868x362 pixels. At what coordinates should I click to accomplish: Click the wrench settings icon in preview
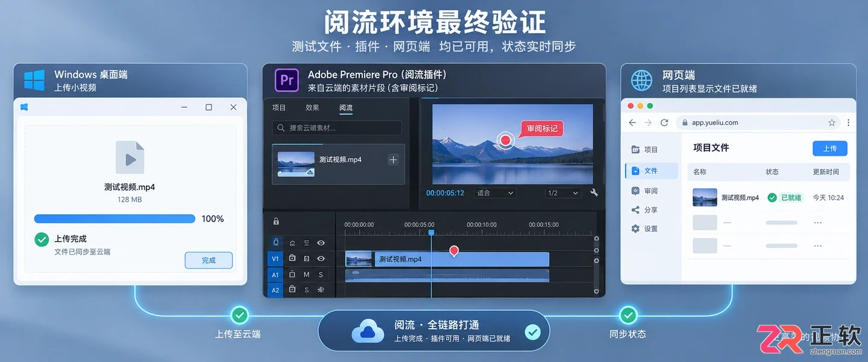(594, 193)
